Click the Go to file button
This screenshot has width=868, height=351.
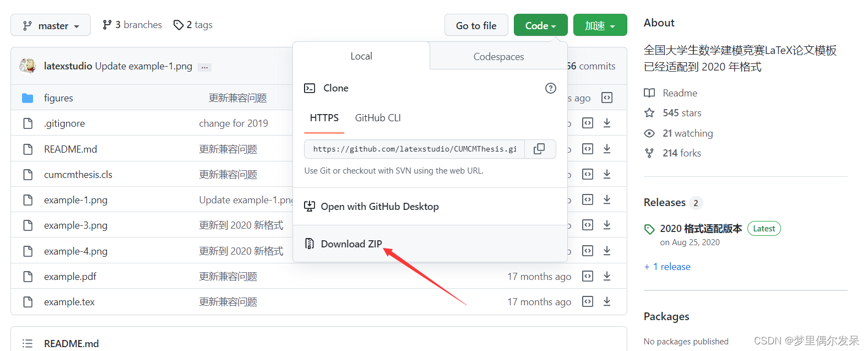click(x=476, y=25)
